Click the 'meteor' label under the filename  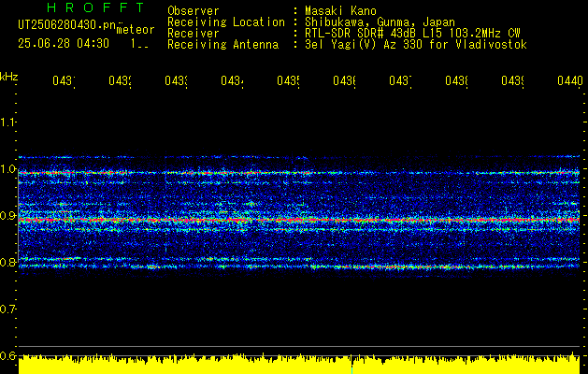[136, 30]
